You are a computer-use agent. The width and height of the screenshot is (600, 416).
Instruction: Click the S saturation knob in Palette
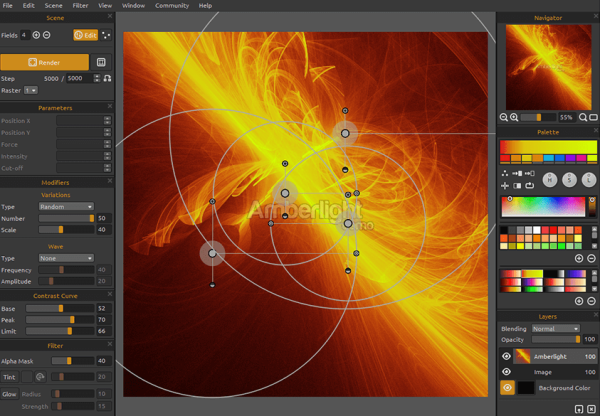[569, 179]
